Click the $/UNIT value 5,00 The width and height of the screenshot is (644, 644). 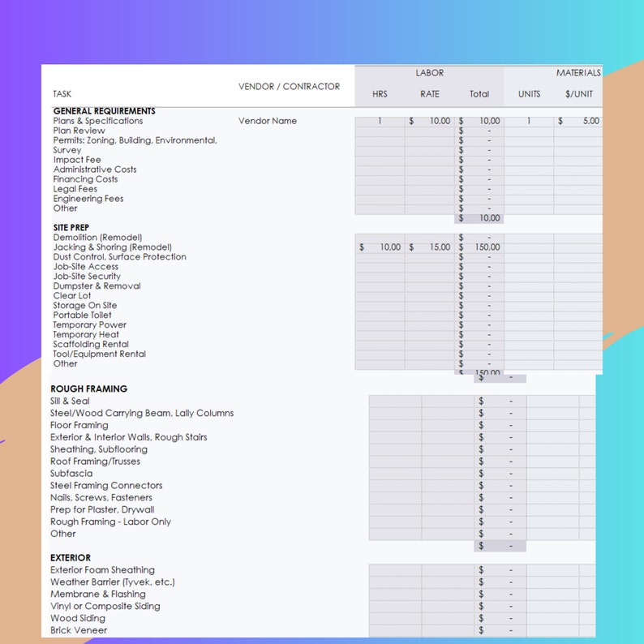click(x=578, y=121)
